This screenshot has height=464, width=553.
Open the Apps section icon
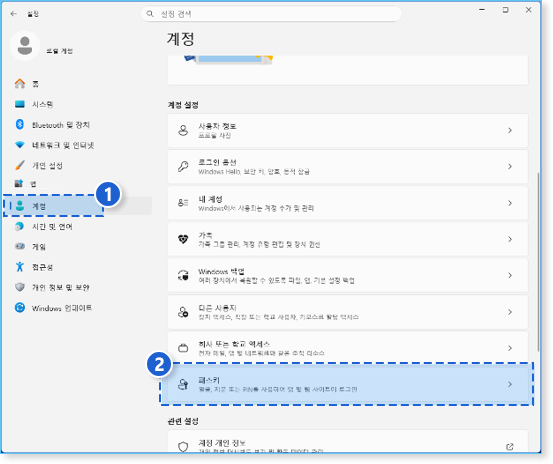[x=19, y=183]
